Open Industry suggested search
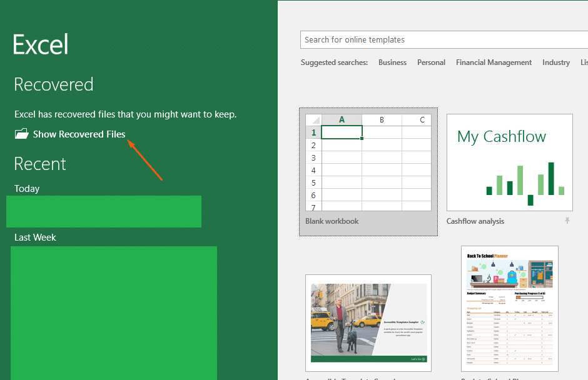This screenshot has width=588, height=380. coord(555,62)
